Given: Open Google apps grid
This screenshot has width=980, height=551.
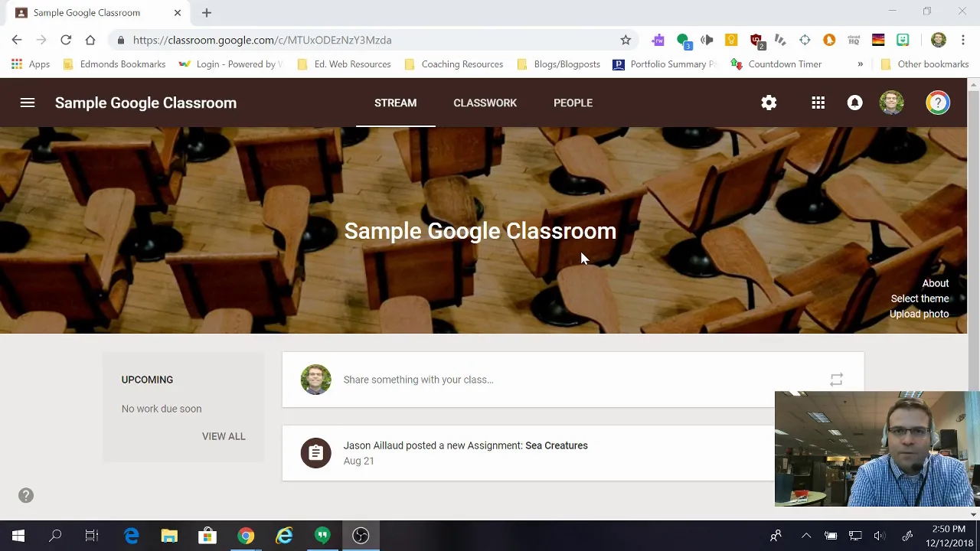Looking at the screenshot, I should click(818, 103).
